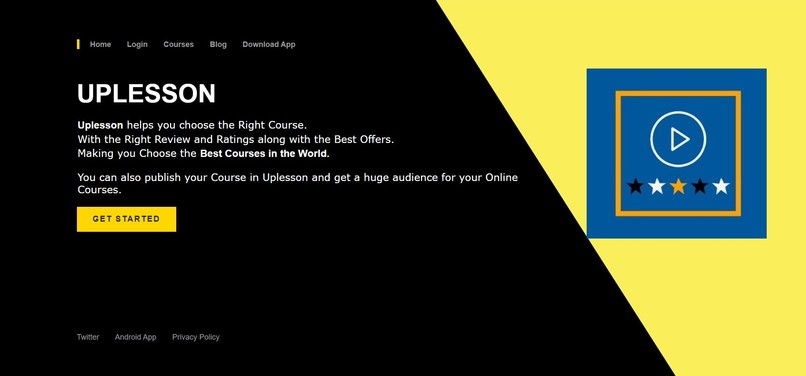The width and height of the screenshot is (806, 376).
Task: Click the blue course rating illustration
Action: 676,153
